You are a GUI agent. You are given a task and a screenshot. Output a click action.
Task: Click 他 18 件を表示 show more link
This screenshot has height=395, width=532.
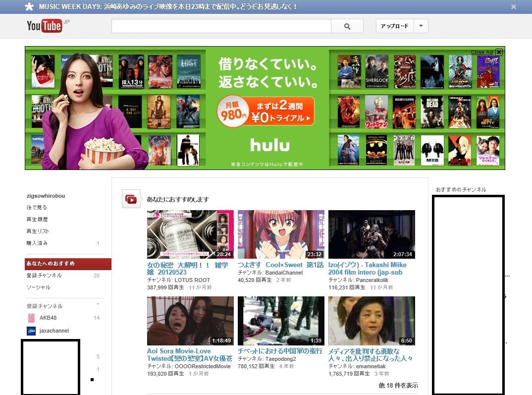pos(398,385)
